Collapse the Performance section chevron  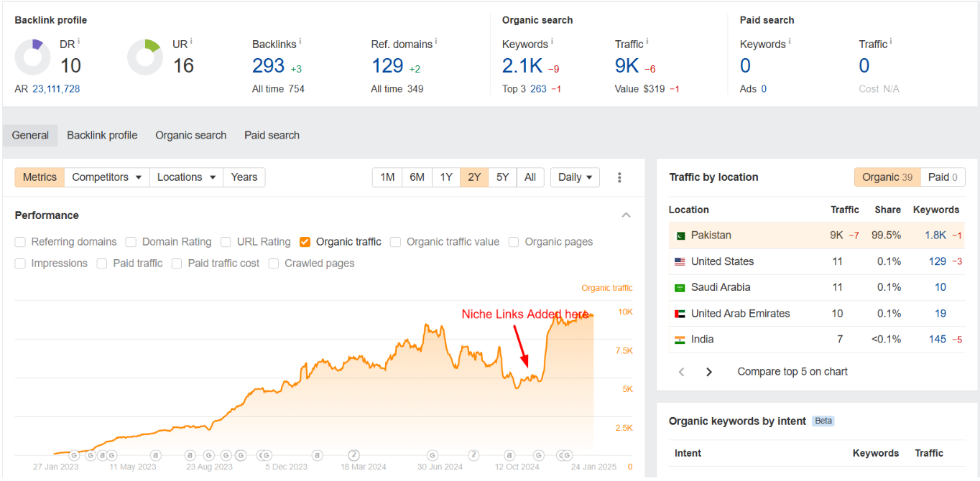point(626,215)
